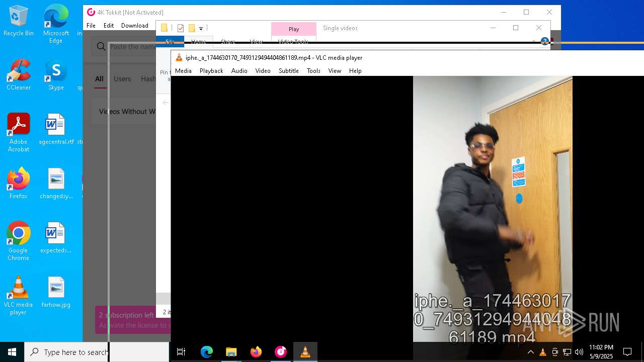Click the New folder icon in Explorer quick access toolbar

click(192, 28)
